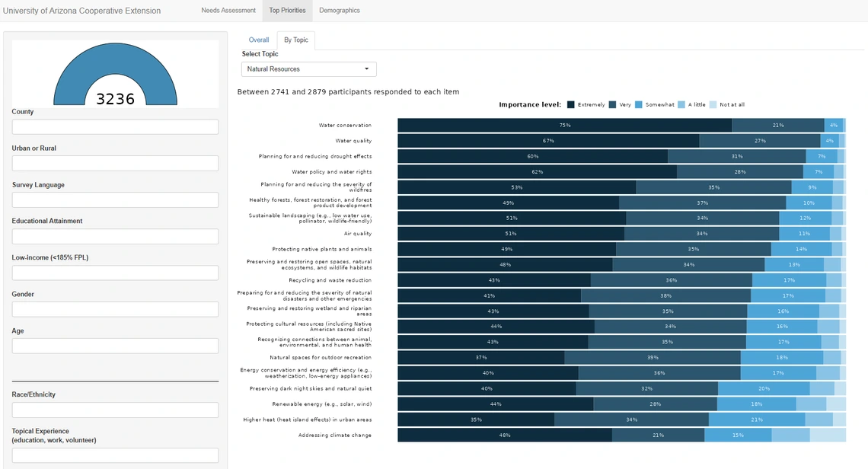
Task: Select the By Topic sub-tab
Action: click(296, 40)
